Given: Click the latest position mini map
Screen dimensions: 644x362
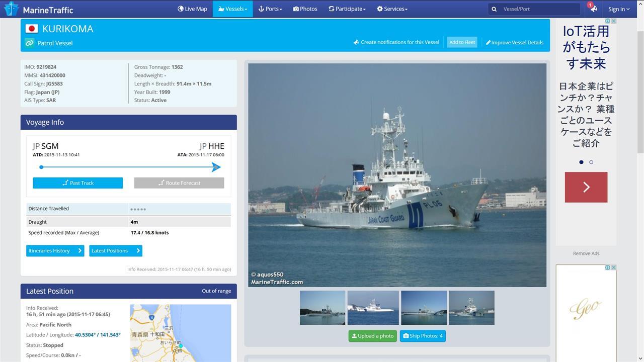Looking at the screenshot, I should [x=181, y=333].
